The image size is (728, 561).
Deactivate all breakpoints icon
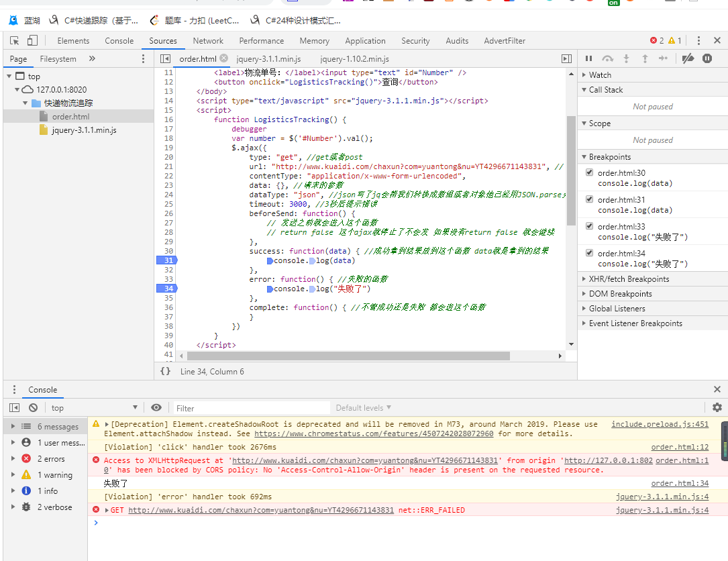(687, 59)
